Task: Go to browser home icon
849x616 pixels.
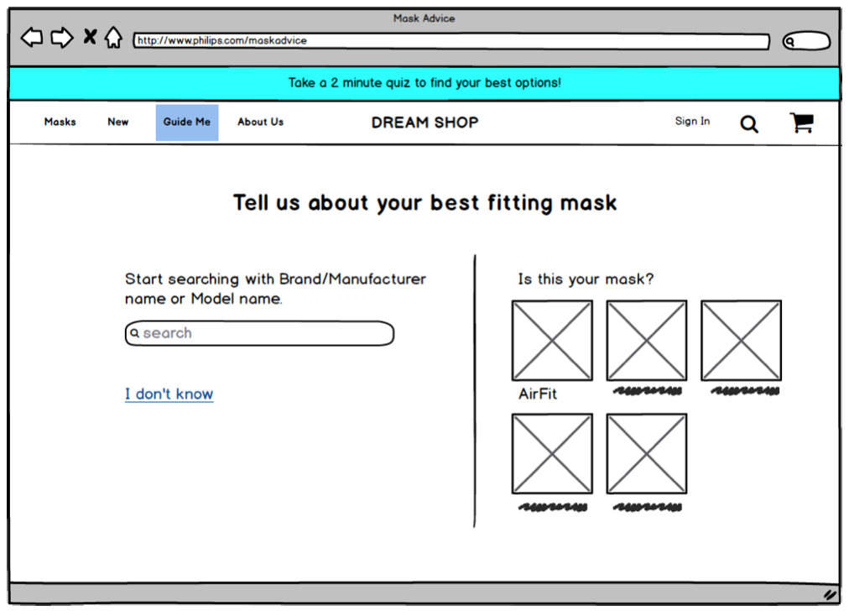Action: 114,38
